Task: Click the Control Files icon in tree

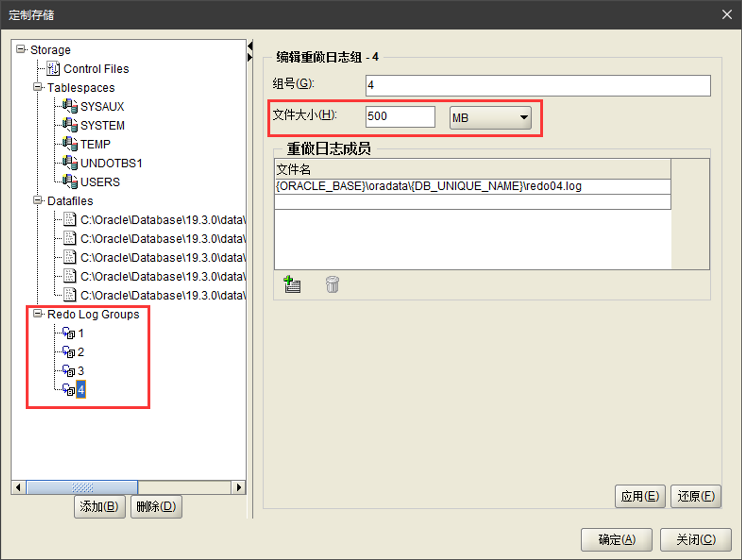Action: [x=53, y=69]
